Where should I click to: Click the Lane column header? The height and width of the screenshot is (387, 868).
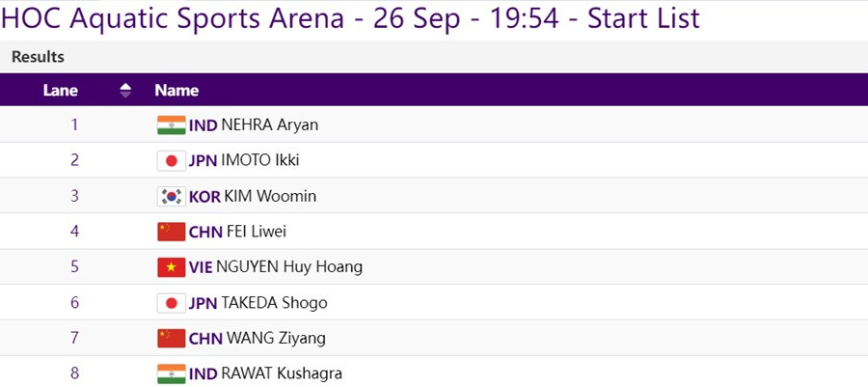pyautogui.click(x=61, y=91)
